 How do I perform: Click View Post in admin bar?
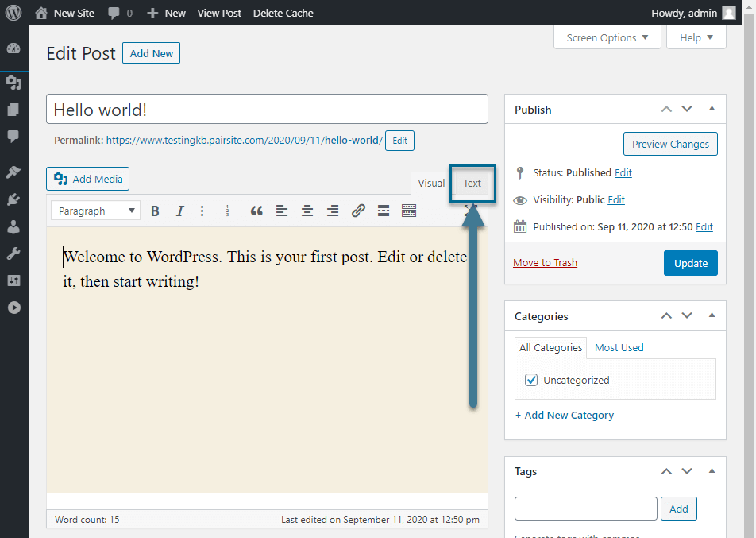tap(219, 13)
